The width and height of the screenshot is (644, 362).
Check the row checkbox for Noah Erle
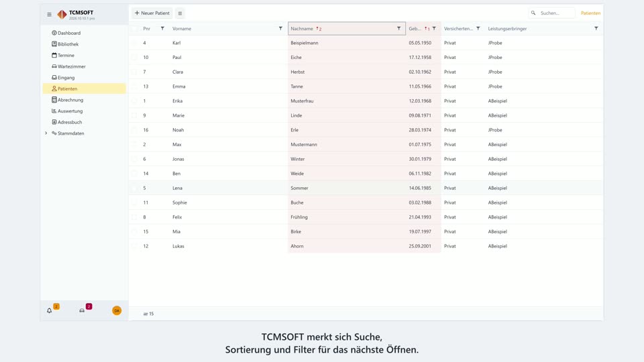point(134,129)
